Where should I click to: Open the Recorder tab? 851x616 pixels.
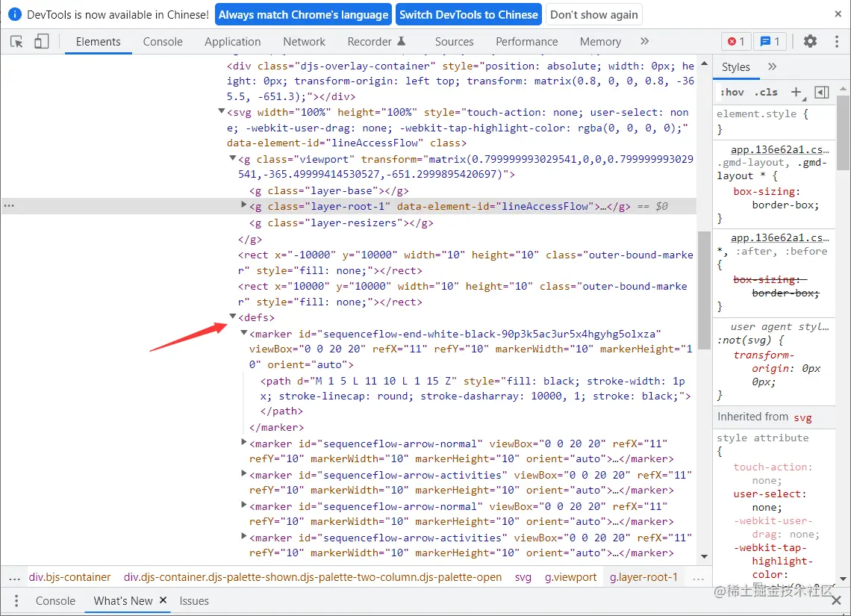coord(376,42)
